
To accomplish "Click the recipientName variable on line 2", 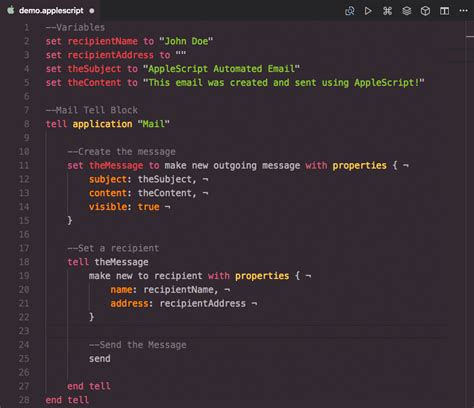I will (102, 41).
